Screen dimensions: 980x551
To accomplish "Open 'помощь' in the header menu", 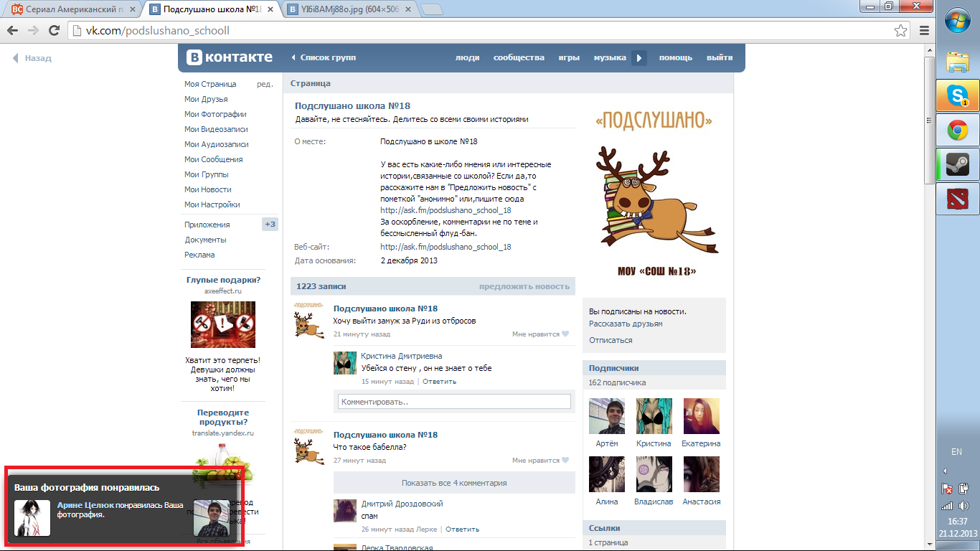I will coord(676,58).
